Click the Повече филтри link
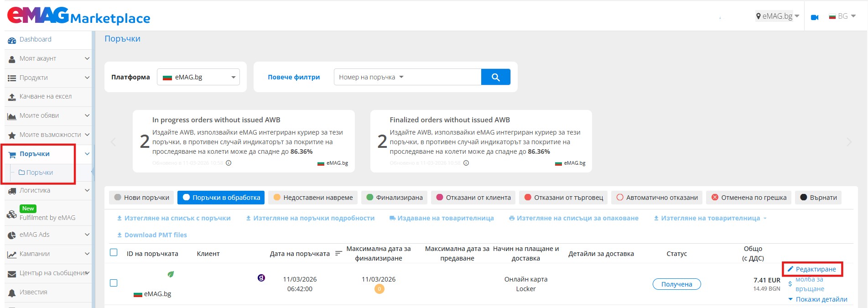This screenshot has height=308, width=868. coord(294,77)
